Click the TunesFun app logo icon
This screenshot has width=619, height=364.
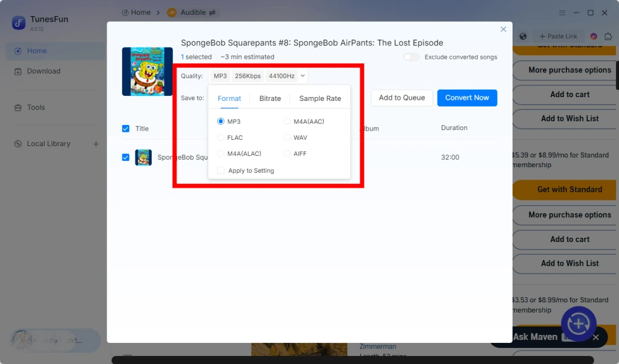coord(19,23)
